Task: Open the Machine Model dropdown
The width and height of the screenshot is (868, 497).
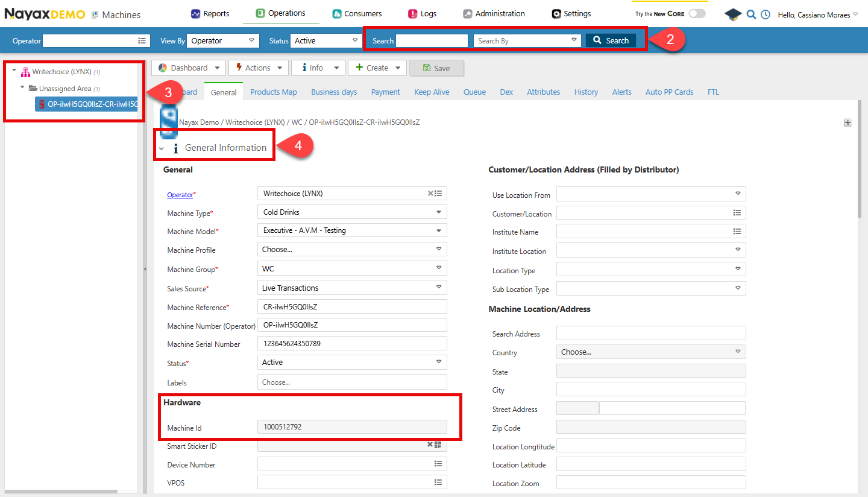Action: tap(353, 230)
